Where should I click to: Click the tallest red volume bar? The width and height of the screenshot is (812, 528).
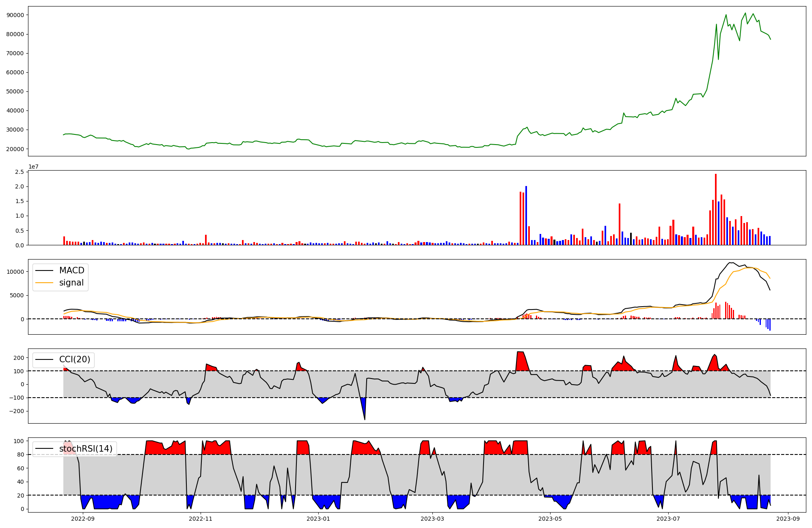click(x=716, y=209)
